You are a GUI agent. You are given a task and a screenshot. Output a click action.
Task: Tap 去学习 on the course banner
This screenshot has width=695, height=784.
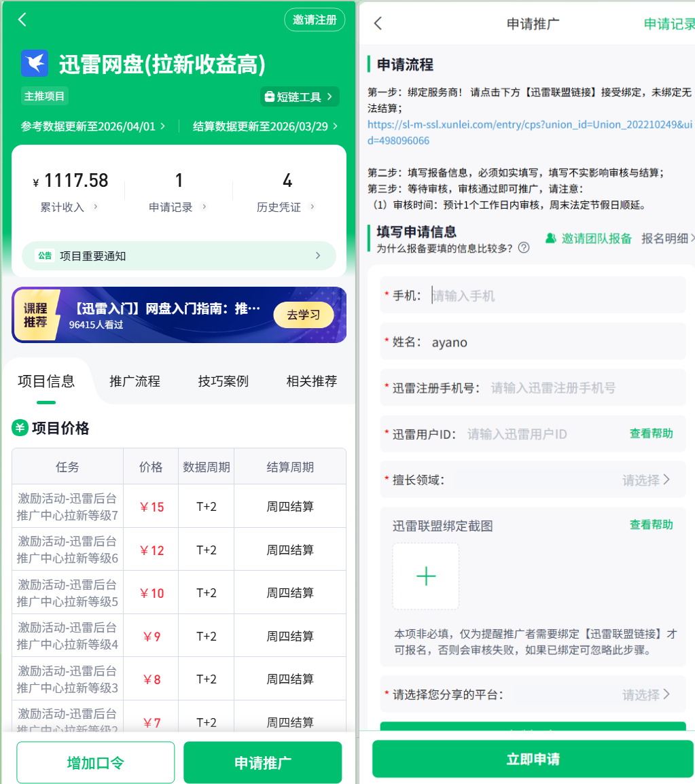tap(304, 315)
